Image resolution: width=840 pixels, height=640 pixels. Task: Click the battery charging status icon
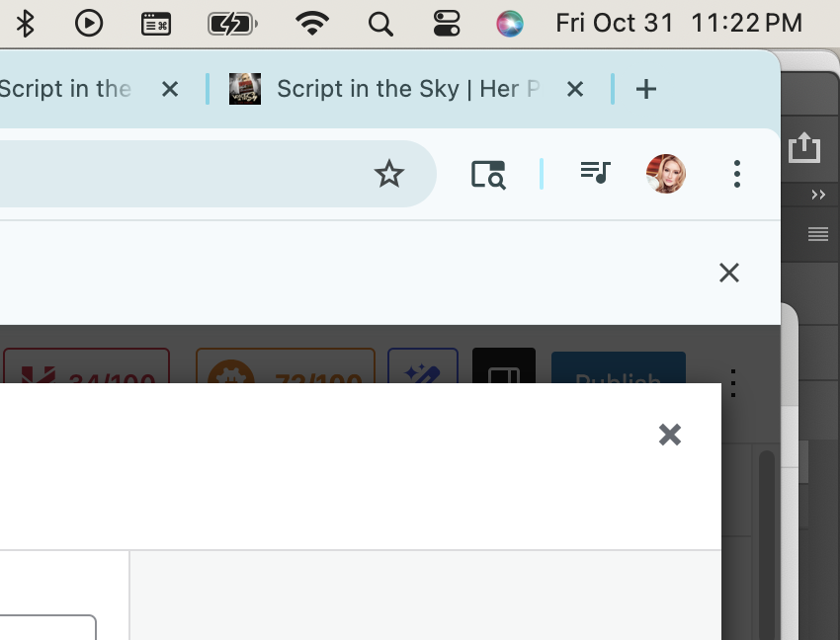pyautogui.click(x=233, y=24)
